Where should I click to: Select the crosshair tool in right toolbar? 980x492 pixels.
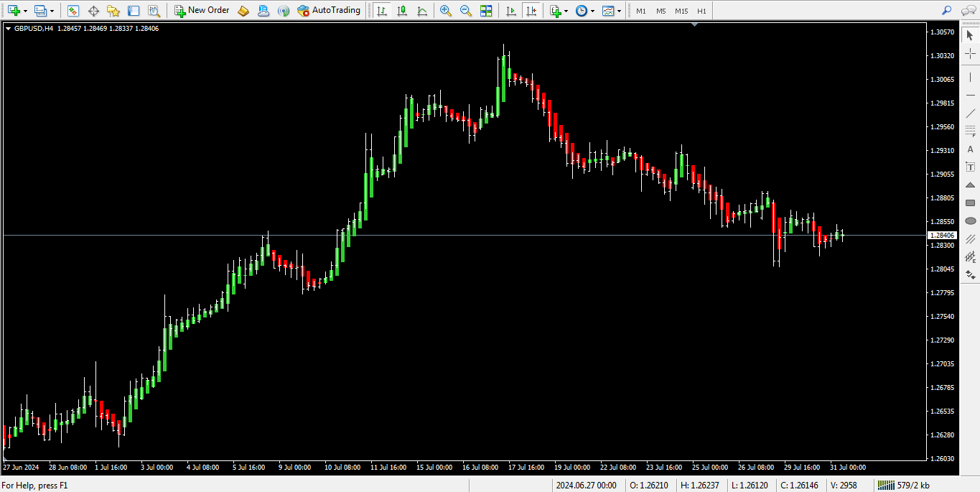970,54
